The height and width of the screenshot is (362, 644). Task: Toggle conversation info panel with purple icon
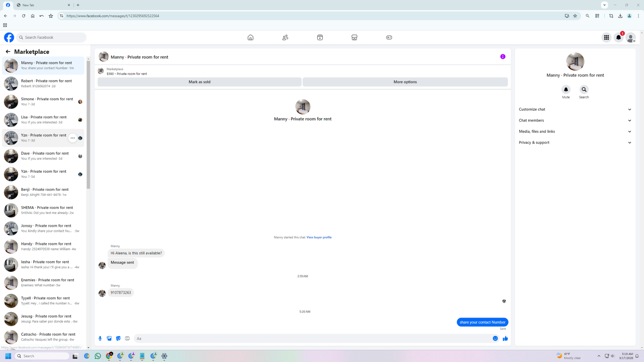503,57
